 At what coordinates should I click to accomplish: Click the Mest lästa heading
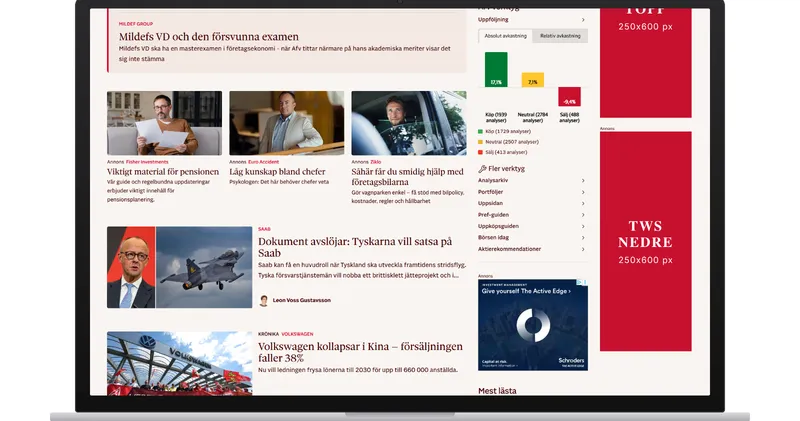497,391
